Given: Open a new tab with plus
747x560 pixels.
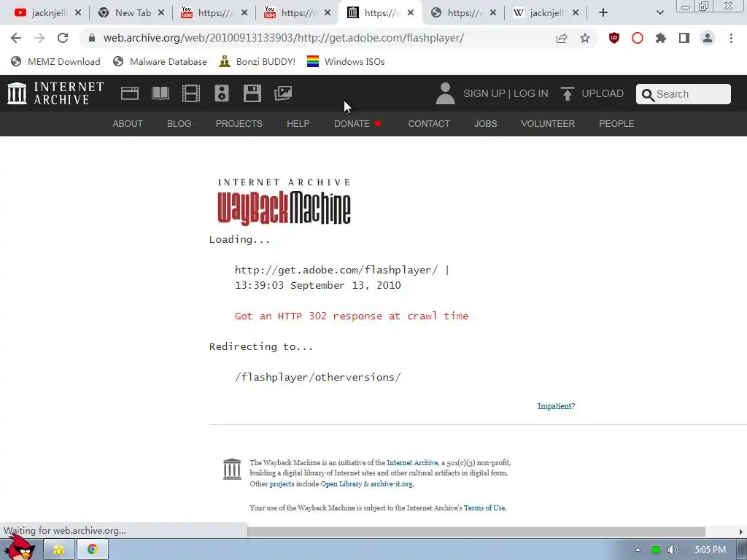Looking at the screenshot, I should click(603, 13).
